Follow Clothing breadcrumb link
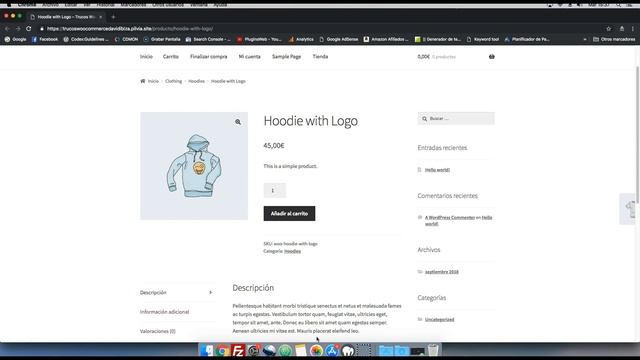This screenshot has width=640, height=360. click(173, 81)
